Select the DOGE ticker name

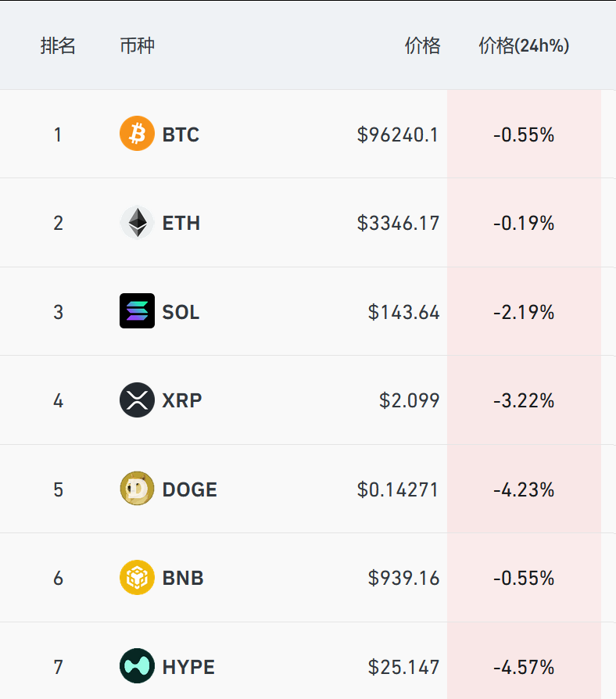pos(190,489)
